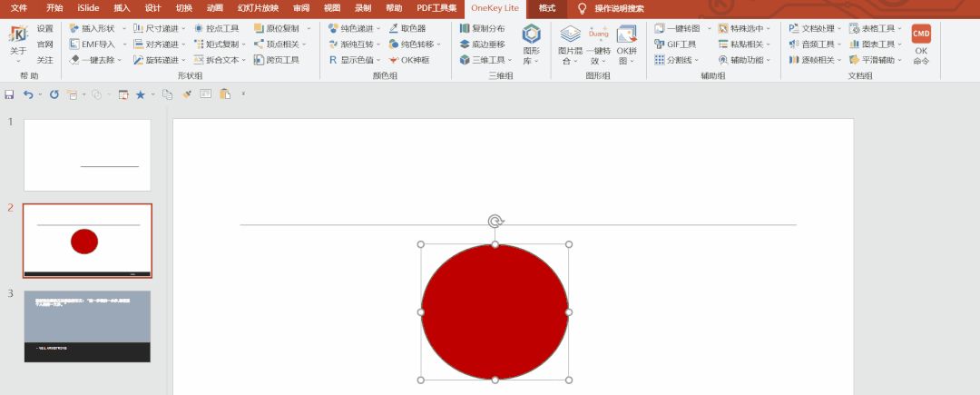Click the paste clipboard icon in quick access
The height and width of the screenshot is (395, 980).
pos(225,94)
